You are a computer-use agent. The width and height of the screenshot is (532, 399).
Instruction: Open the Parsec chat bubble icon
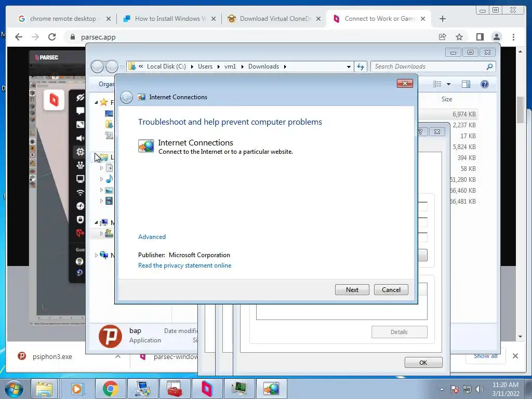(x=80, y=111)
